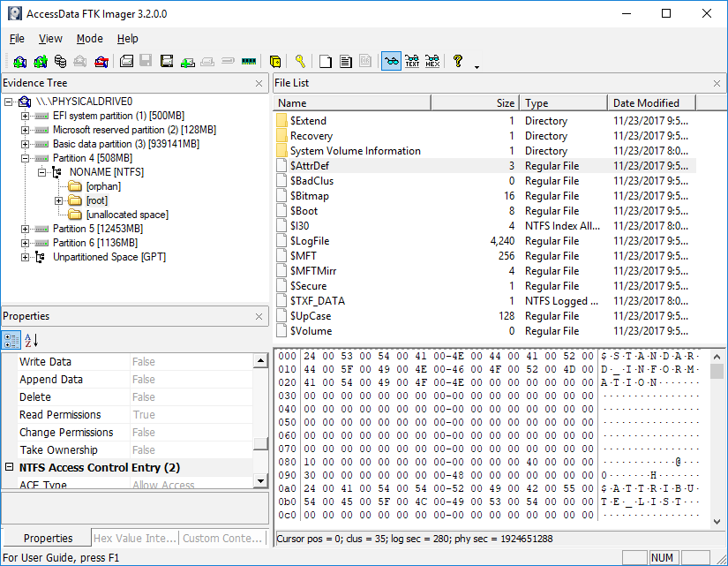Viewport: 728px width, 566px height.
Task: Toggle automatic file view glasses icon
Action: (x=392, y=61)
